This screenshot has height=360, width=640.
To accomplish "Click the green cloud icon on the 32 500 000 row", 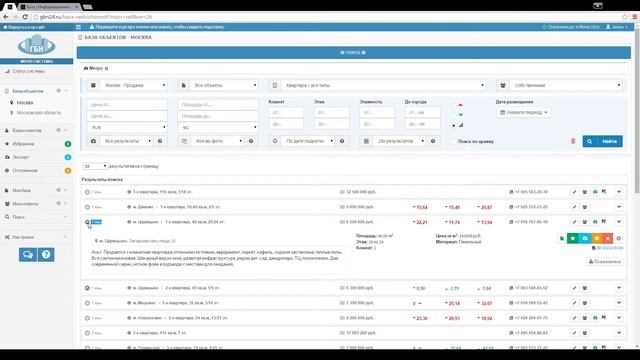I will [x=595, y=192].
